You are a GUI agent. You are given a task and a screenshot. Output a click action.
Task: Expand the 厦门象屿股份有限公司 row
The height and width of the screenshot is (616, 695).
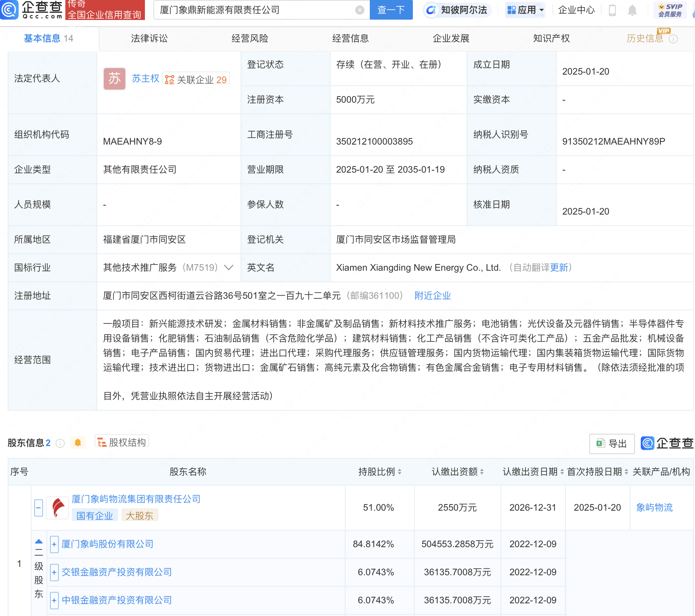click(54, 544)
